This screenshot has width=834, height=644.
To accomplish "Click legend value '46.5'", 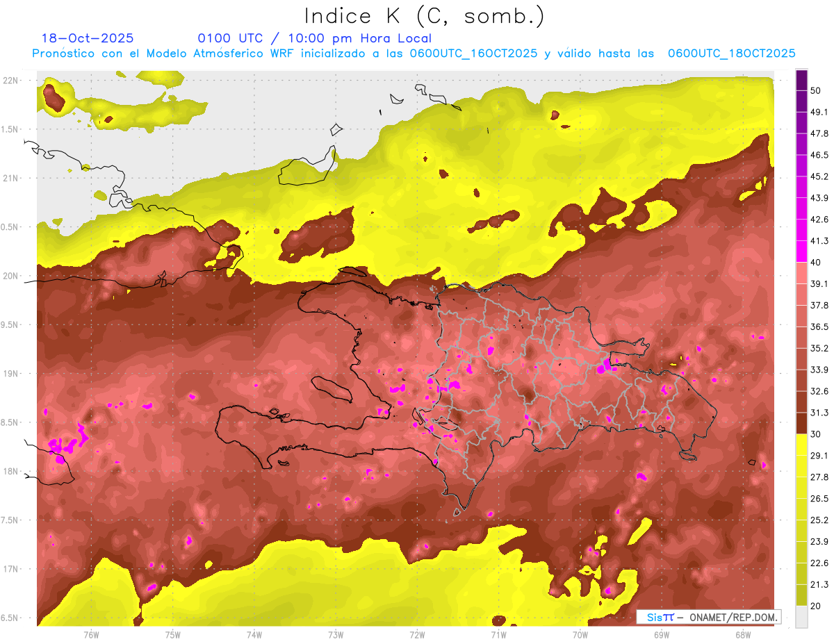I will pos(819,155).
